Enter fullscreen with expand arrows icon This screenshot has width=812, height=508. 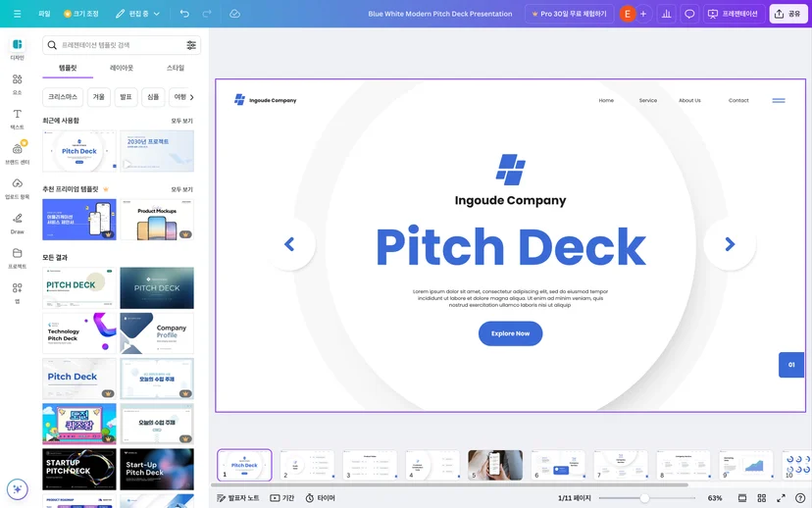pyautogui.click(x=781, y=497)
